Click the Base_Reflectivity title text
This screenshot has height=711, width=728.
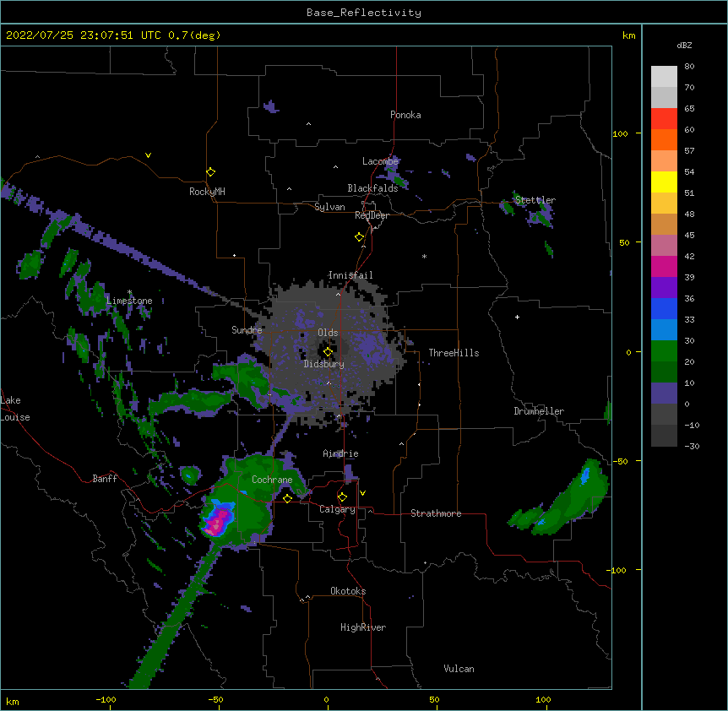click(x=364, y=13)
